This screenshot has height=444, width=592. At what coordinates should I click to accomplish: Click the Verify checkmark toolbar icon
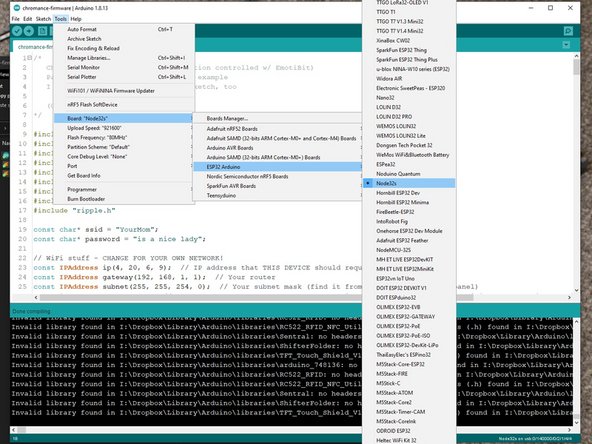coord(17,31)
